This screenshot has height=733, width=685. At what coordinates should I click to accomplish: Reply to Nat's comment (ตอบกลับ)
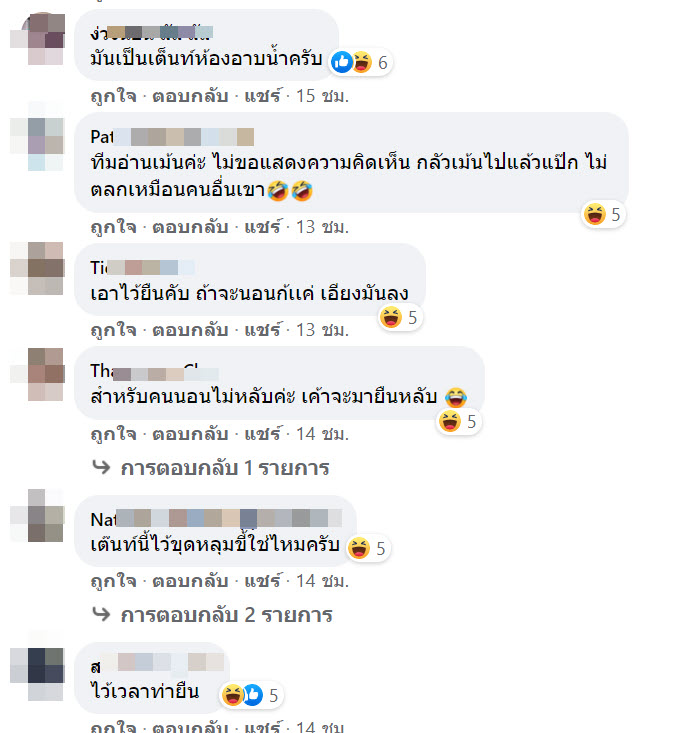pyautogui.click(x=190, y=581)
